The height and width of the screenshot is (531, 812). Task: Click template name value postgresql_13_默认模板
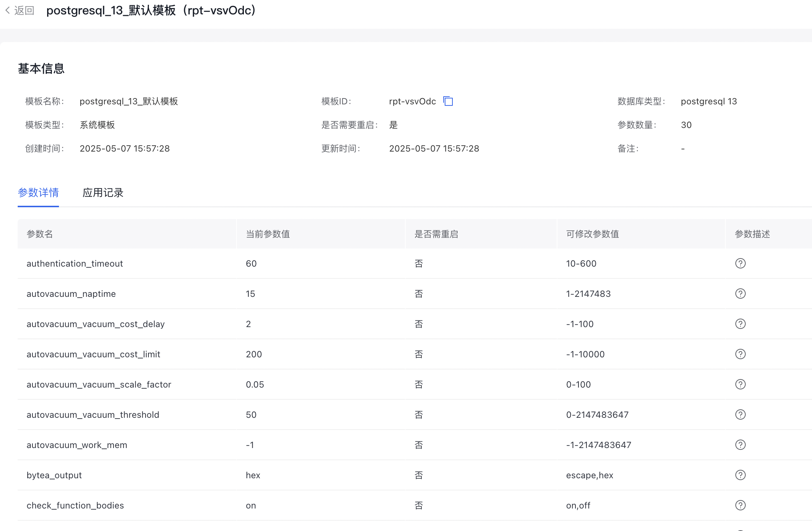129,101
